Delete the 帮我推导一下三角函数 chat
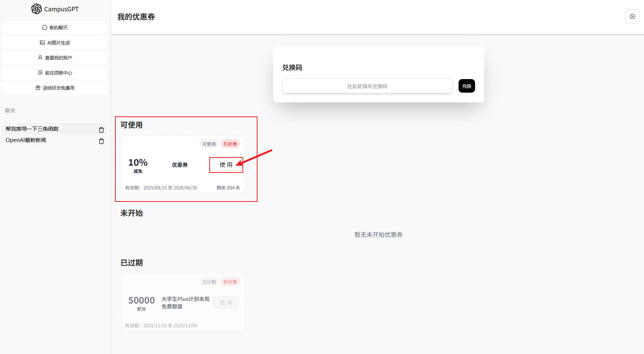The height and width of the screenshot is (354, 644). point(101,130)
